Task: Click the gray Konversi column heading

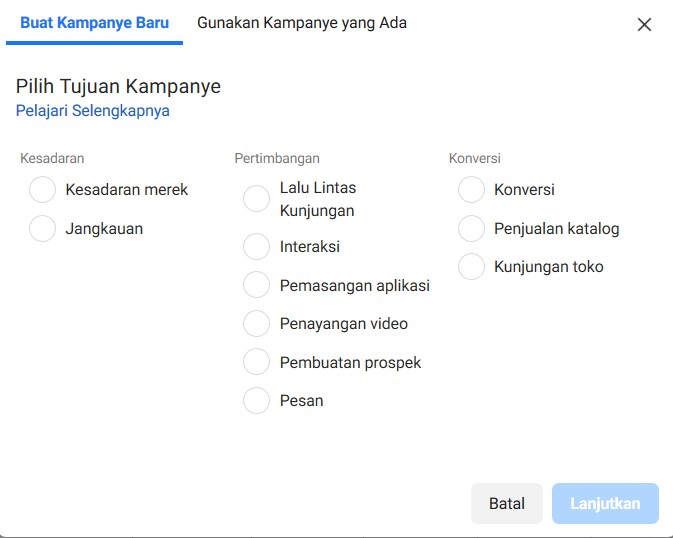Action: (475, 158)
